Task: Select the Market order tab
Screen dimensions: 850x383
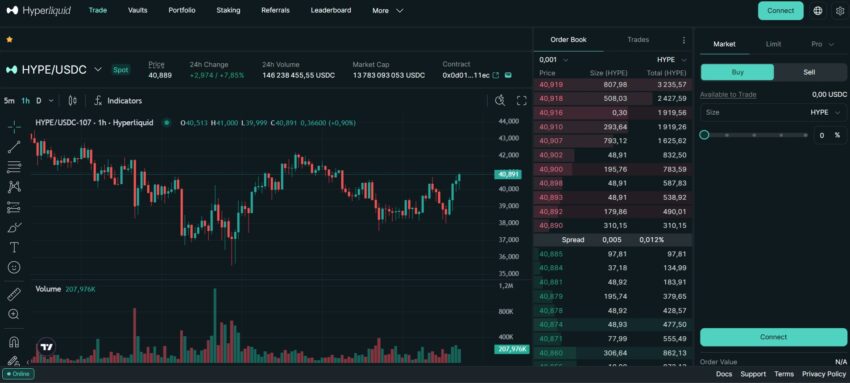Action: [x=724, y=44]
